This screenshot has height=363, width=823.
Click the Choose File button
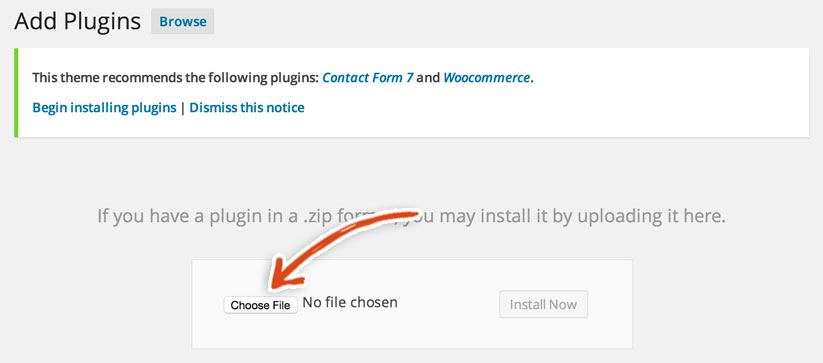[x=260, y=305]
